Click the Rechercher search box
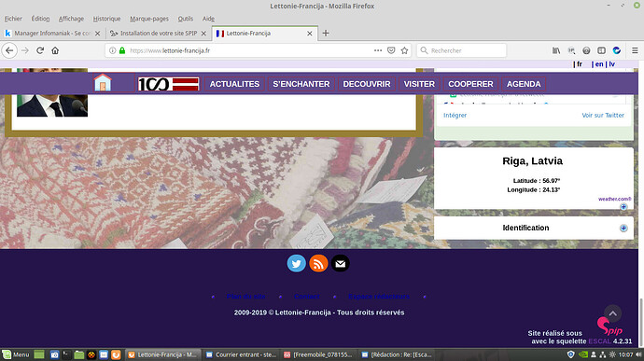Screen dimensions: 644x361 click(461, 50)
